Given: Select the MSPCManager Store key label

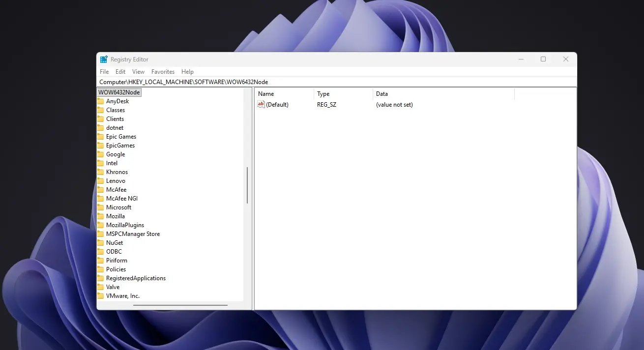Looking at the screenshot, I should point(133,234).
